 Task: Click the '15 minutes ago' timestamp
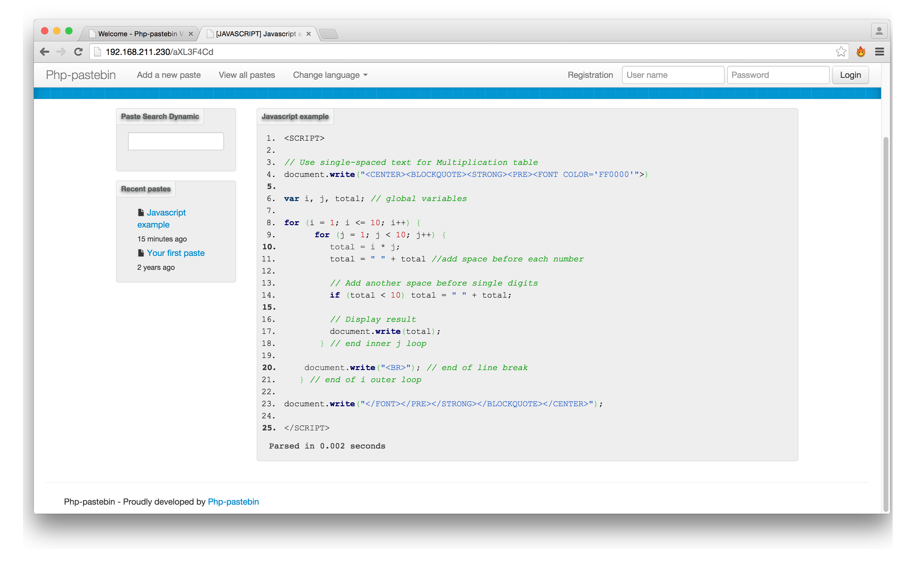click(x=162, y=239)
